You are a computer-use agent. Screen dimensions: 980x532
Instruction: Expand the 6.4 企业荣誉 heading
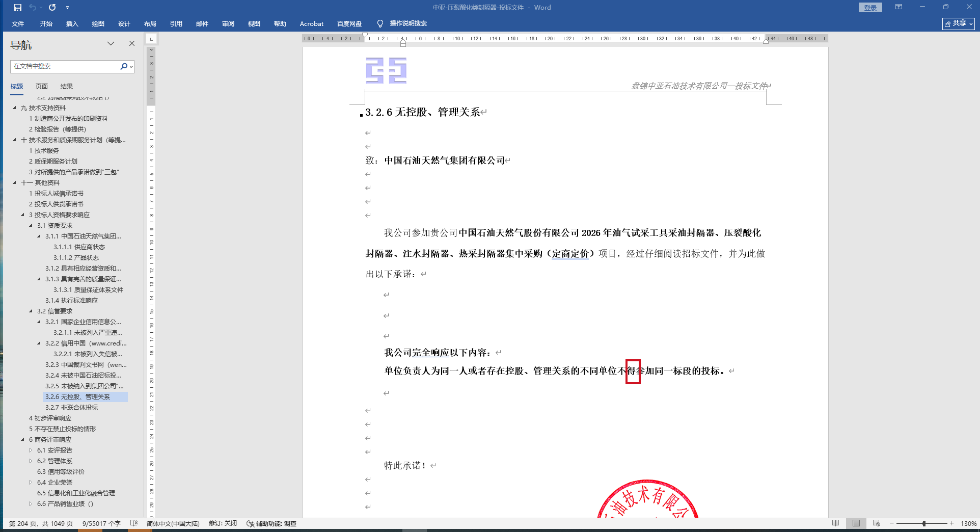(31, 483)
